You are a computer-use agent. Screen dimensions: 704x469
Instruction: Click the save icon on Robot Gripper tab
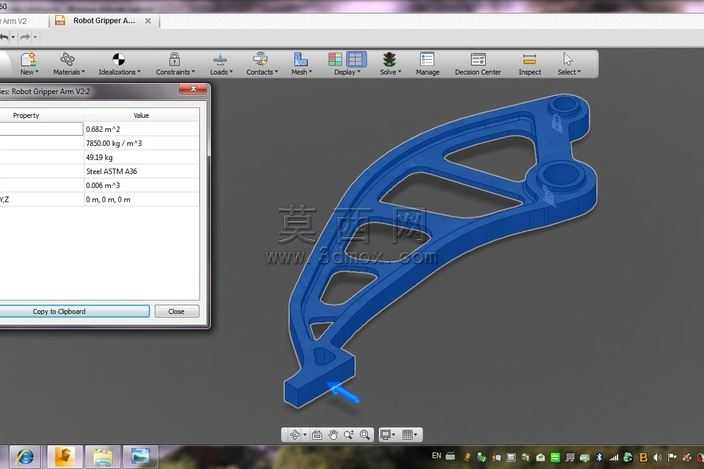click(x=60, y=21)
